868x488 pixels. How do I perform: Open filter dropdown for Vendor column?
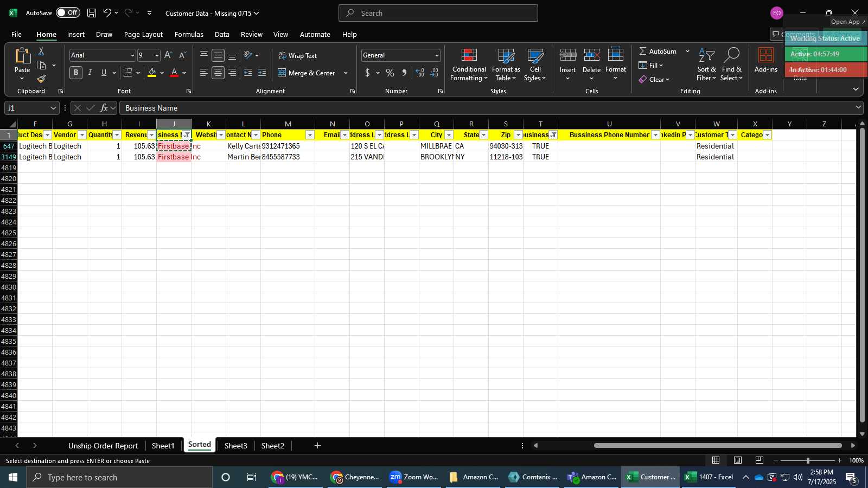coord(82,135)
